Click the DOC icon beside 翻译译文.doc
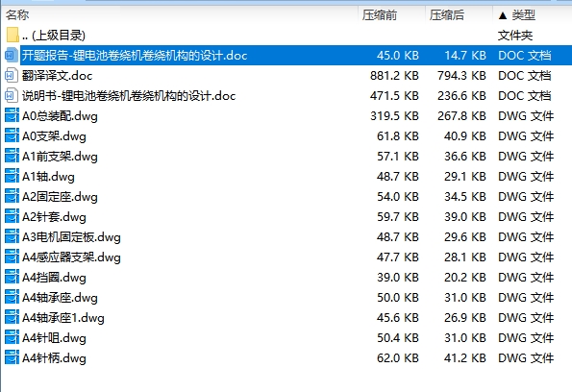 click(x=12, y=76)
